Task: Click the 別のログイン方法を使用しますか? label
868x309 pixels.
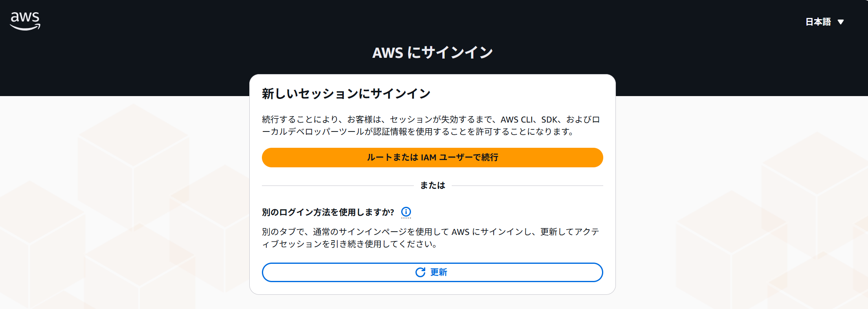Action: [328, 212]
